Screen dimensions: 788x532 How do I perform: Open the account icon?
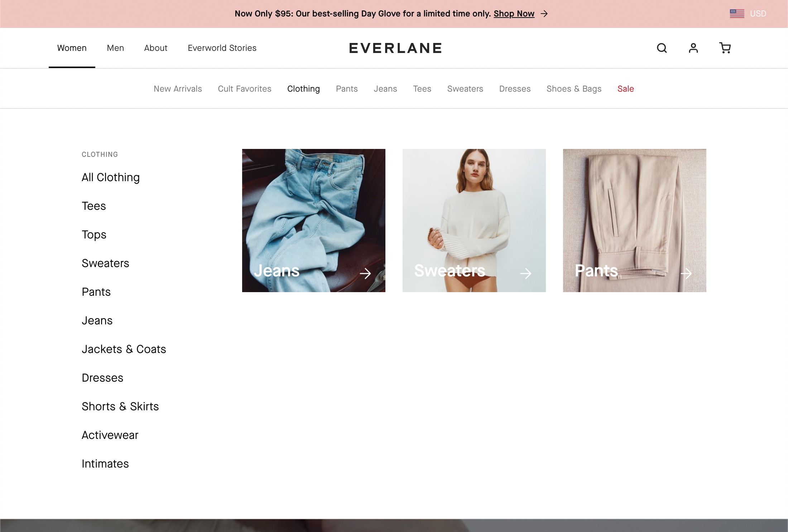tap(693, 48)
